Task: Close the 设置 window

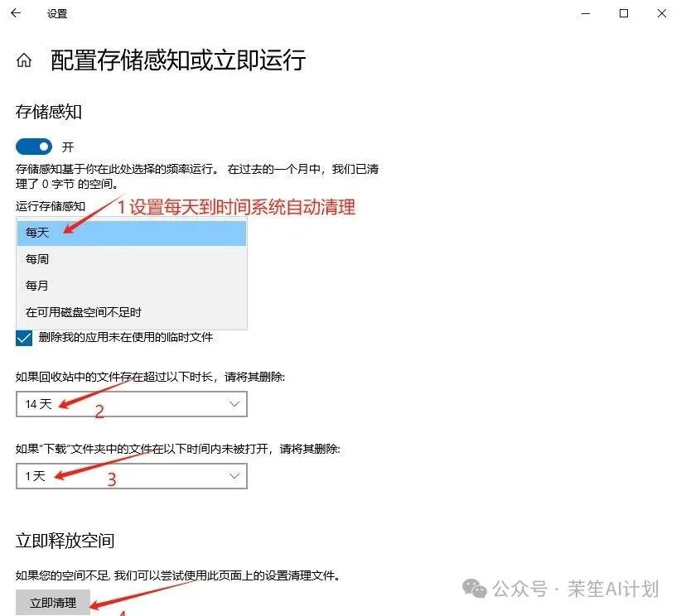Action: (x=662, y=13)
